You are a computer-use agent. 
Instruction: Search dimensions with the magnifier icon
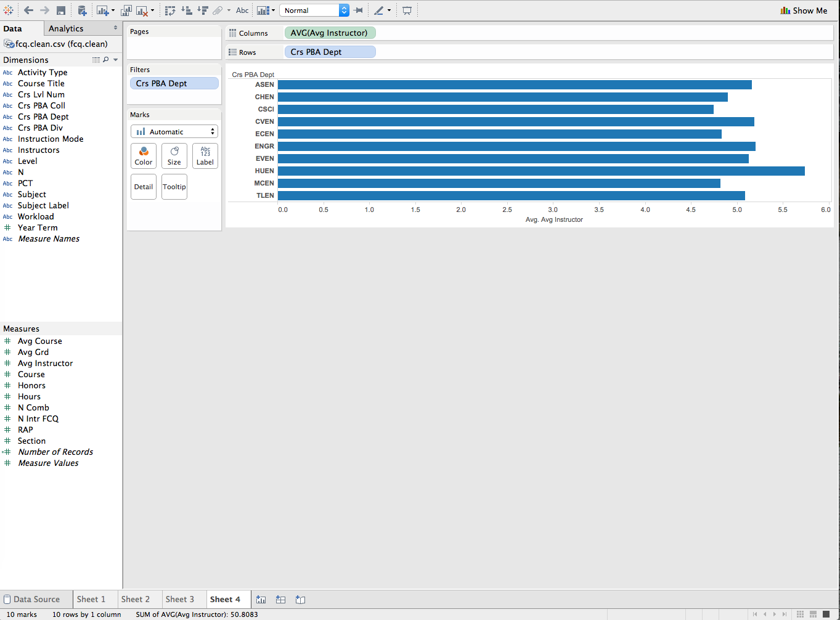point(106,60)
